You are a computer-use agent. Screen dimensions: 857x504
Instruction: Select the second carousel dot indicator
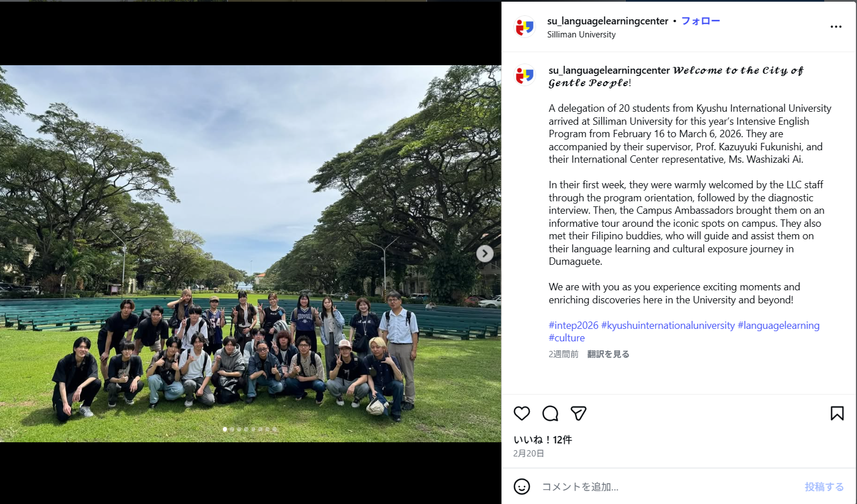(232, 430)
